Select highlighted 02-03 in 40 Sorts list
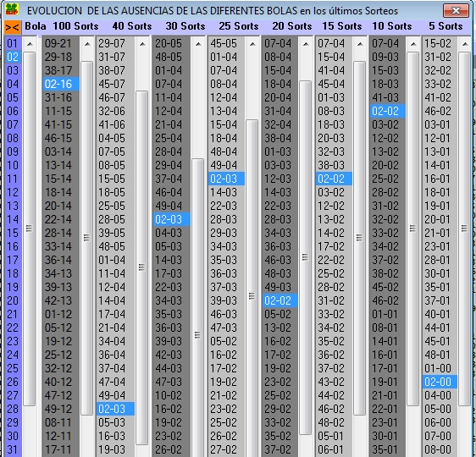476x457 pixels. coord(115,409)
